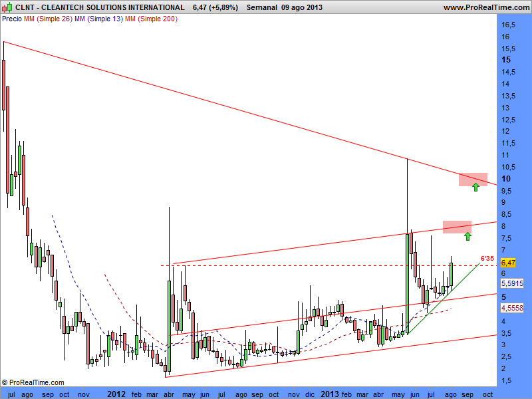Click the candlestick icon beside CLNT title
The height and width of the screenshot is (399, 532).
7,7
